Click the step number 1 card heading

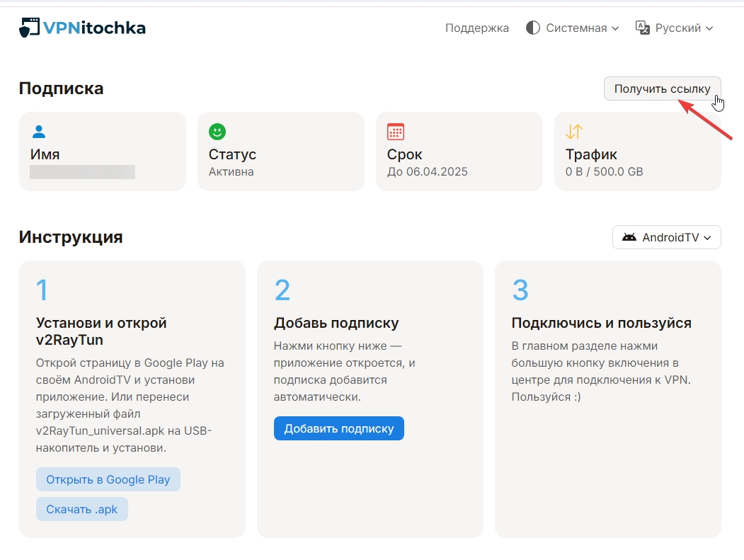point(101,331)
